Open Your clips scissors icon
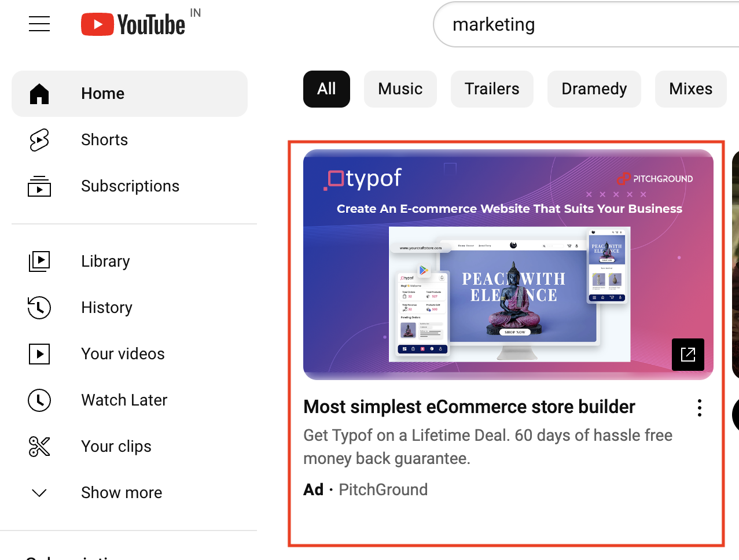 pos(39,446)
